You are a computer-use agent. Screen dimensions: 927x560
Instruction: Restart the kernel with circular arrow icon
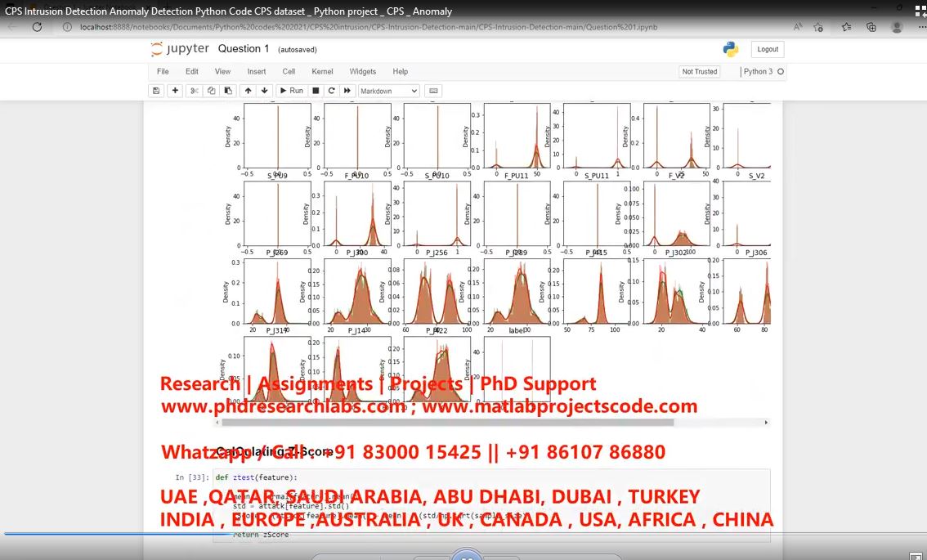coord(331,91)
